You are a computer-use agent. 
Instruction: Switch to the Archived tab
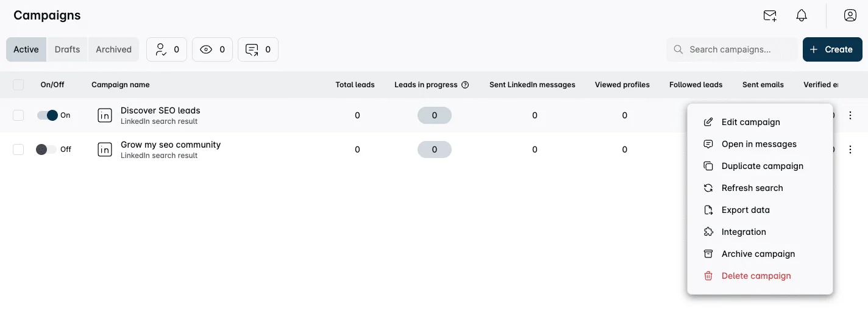(x=113, y=49)
